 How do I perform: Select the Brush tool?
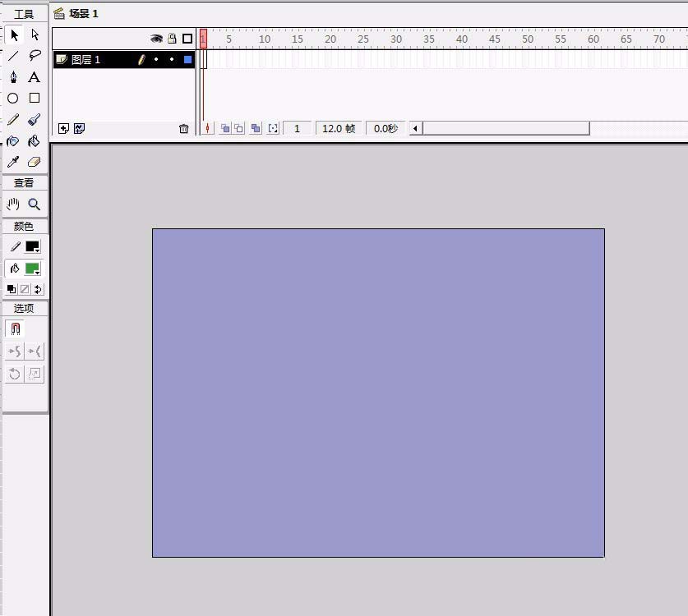(35, 119)
